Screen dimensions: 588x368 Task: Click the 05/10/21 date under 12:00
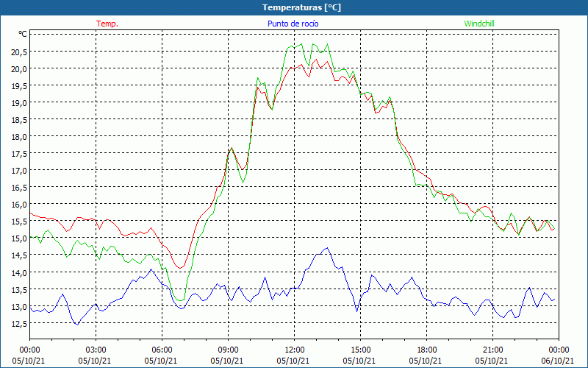click(293, 361)
